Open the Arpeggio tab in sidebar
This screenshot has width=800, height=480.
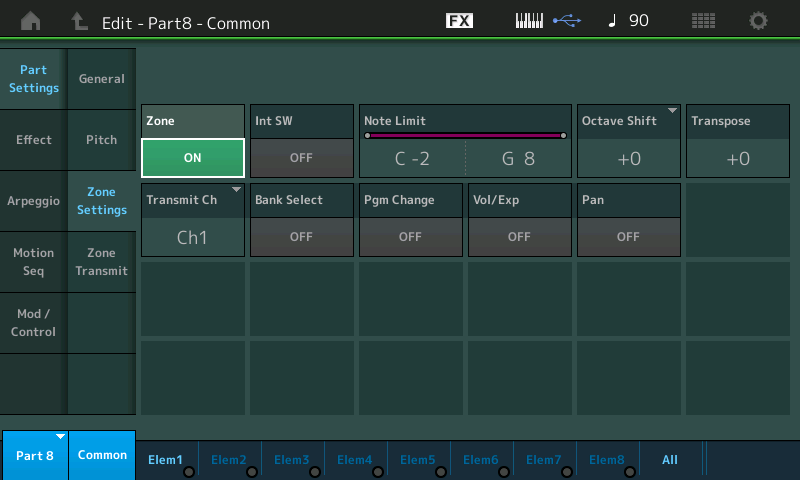point(34,201)
